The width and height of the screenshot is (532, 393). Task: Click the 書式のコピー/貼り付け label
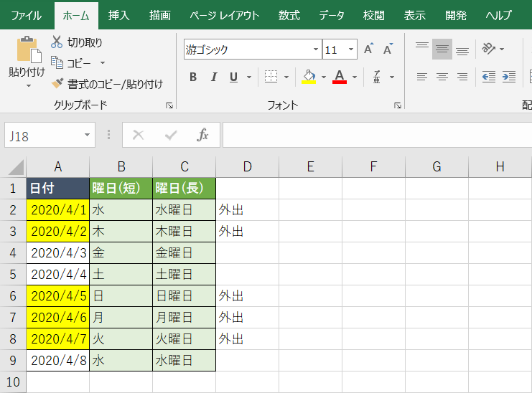116,84
